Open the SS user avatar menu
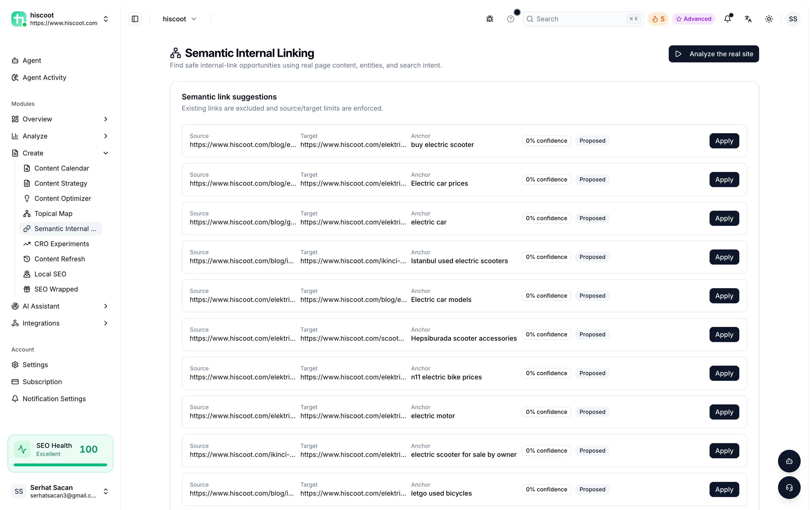 point(793,19)
